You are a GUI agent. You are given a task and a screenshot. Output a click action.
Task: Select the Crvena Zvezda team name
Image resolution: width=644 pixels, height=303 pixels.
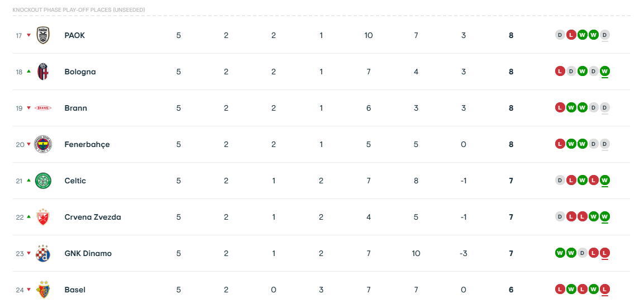point(93,217)
